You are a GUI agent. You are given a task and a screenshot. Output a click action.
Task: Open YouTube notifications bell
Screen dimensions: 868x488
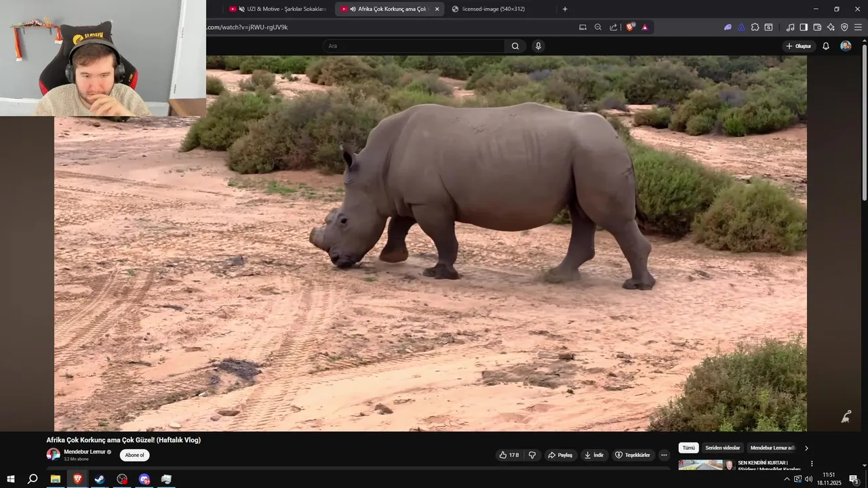826,46
